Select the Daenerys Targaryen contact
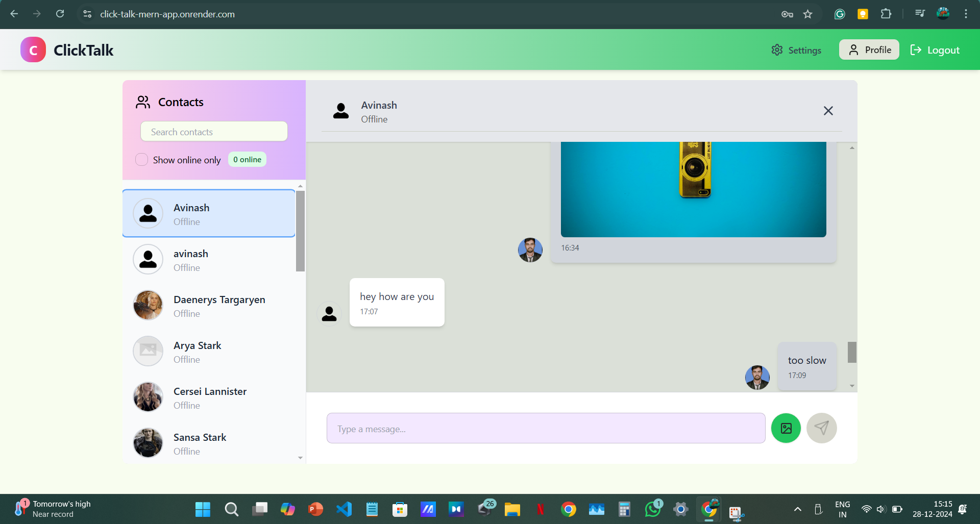The height and width of the screenshot is (524, 980). pyautogui.click(x=209, y=306)
